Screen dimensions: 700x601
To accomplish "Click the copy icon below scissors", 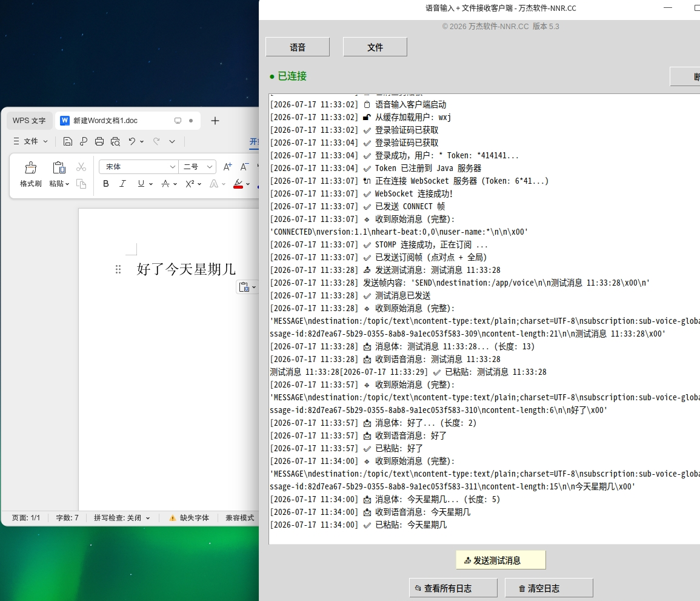I will [81, 184].
